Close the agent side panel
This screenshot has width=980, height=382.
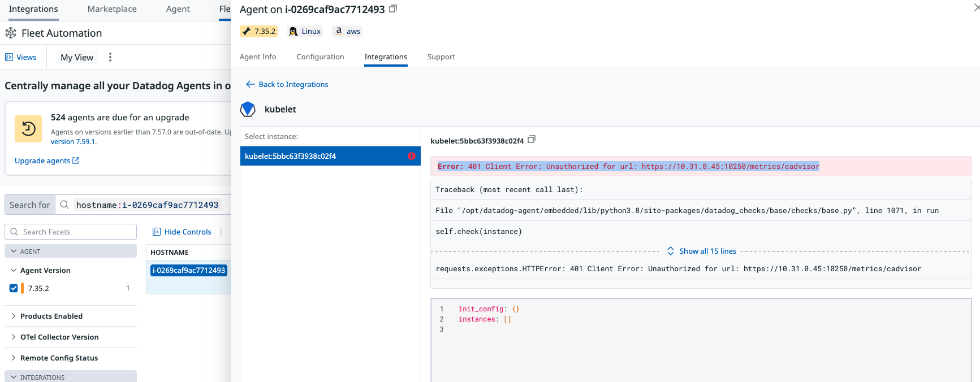(x=976, y=8)
